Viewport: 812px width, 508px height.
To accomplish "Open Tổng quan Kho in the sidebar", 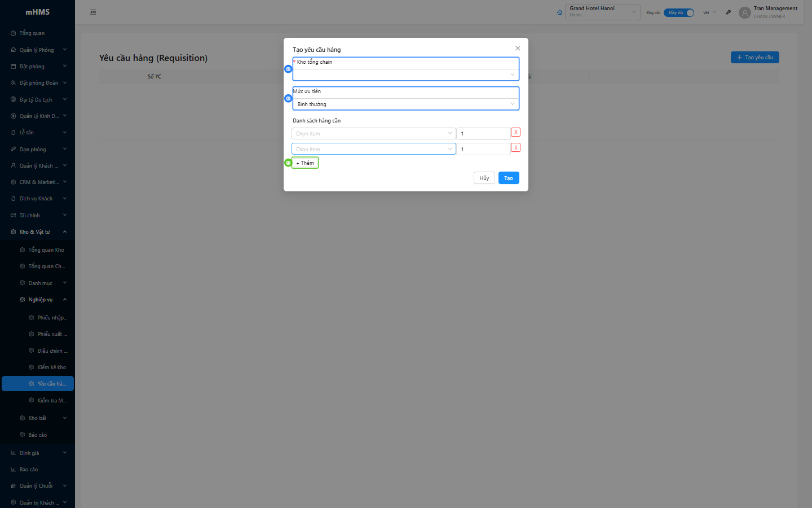I will click(x=46, y=250).
